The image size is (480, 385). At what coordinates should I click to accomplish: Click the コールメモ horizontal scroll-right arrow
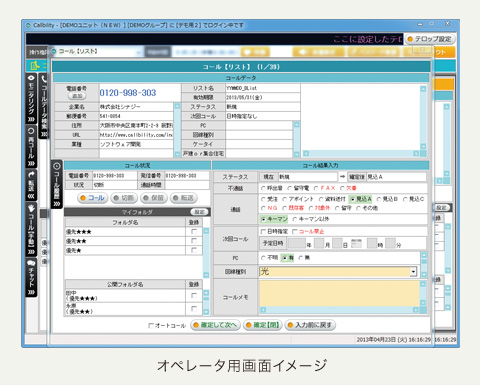pyautogui.click(x=415, y=310)
